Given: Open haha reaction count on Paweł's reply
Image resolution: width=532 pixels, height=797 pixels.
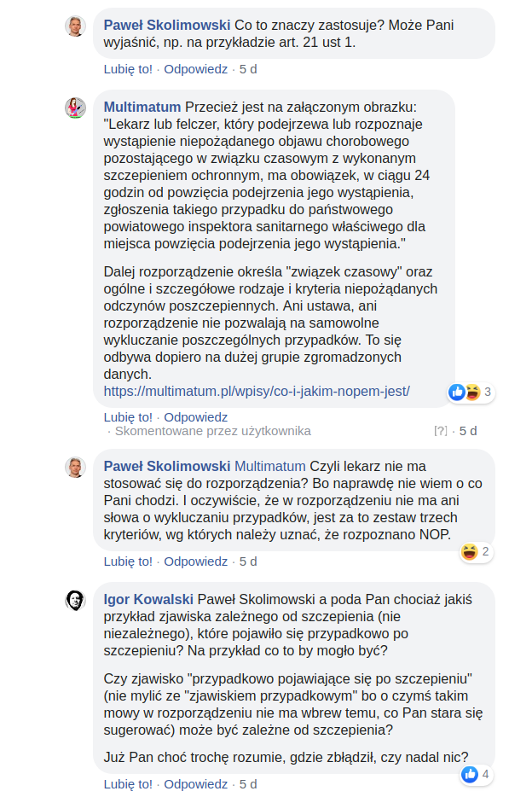Looking at the screenshot, I should [x=476, y=552].
